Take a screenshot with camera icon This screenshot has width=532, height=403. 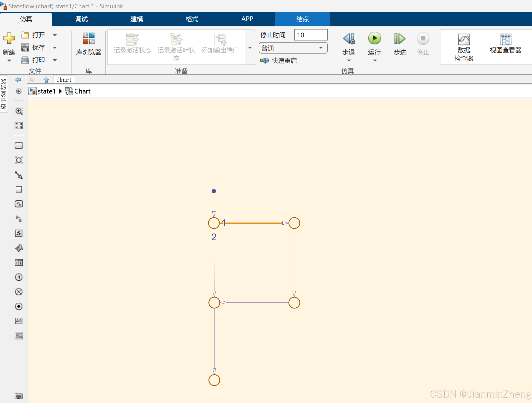pos(19,396)
